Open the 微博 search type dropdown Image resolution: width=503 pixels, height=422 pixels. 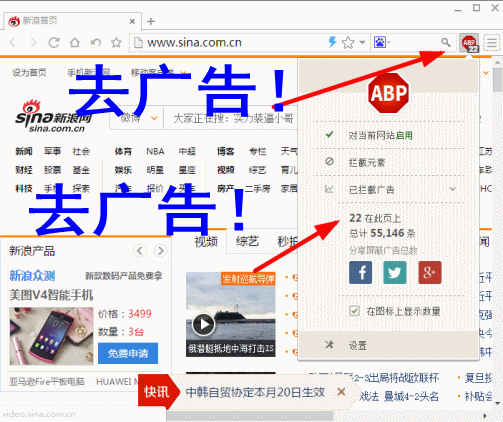[138, 118]
